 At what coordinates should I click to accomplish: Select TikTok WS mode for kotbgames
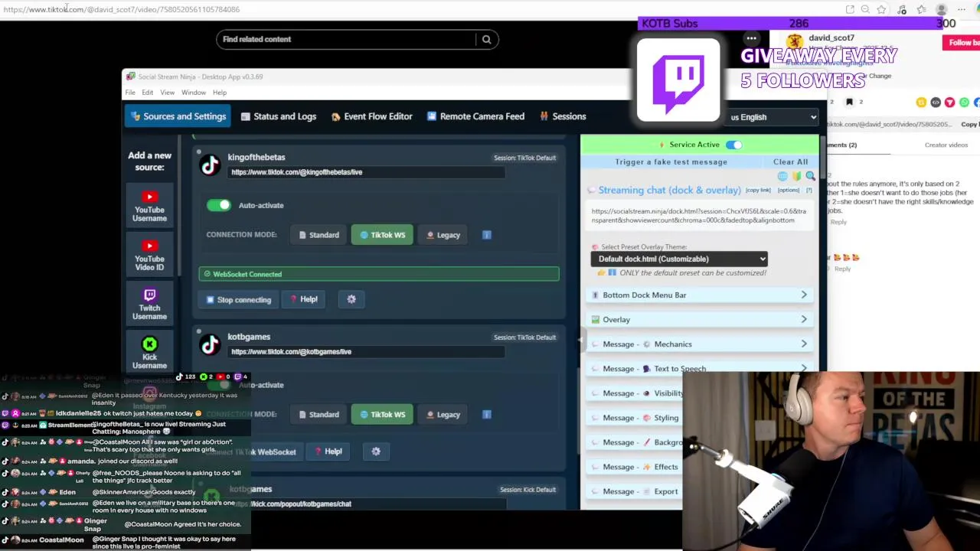382,415
